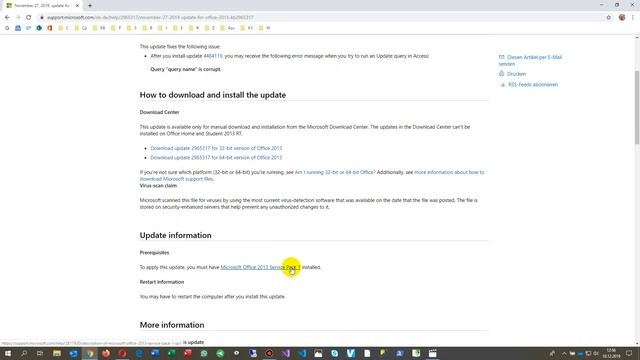Open the volume control in system tray
640x360 pixels.
596,353
